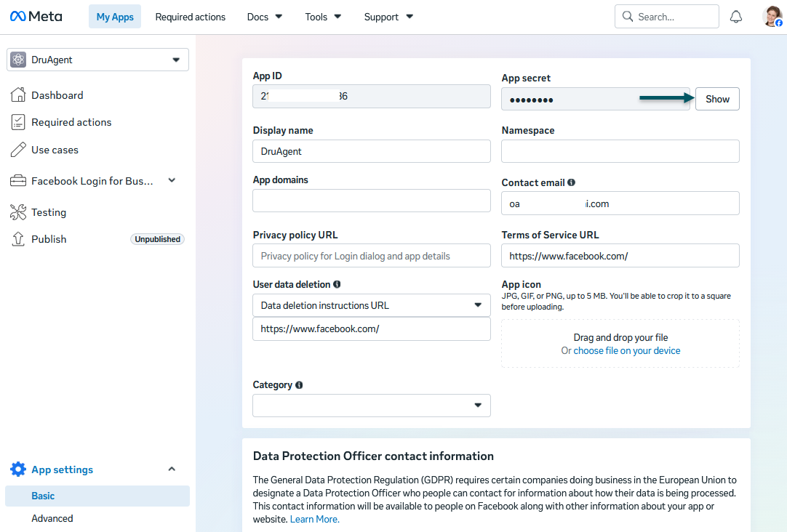787x532 pixels.
Task: Click the App icon drop zone
Action: [620, 344]
